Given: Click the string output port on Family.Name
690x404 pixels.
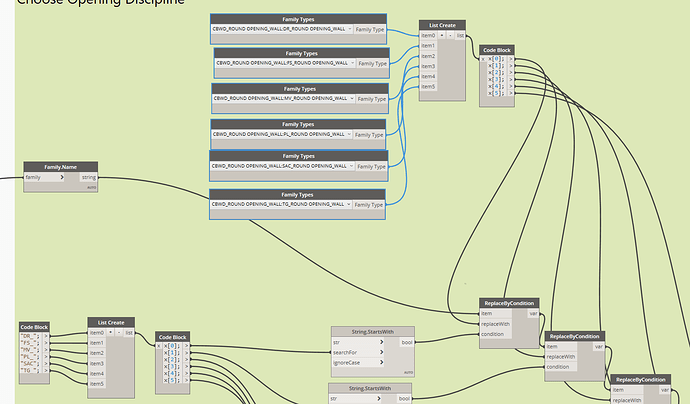Looking at the screenshot, I should coord(88,177).
